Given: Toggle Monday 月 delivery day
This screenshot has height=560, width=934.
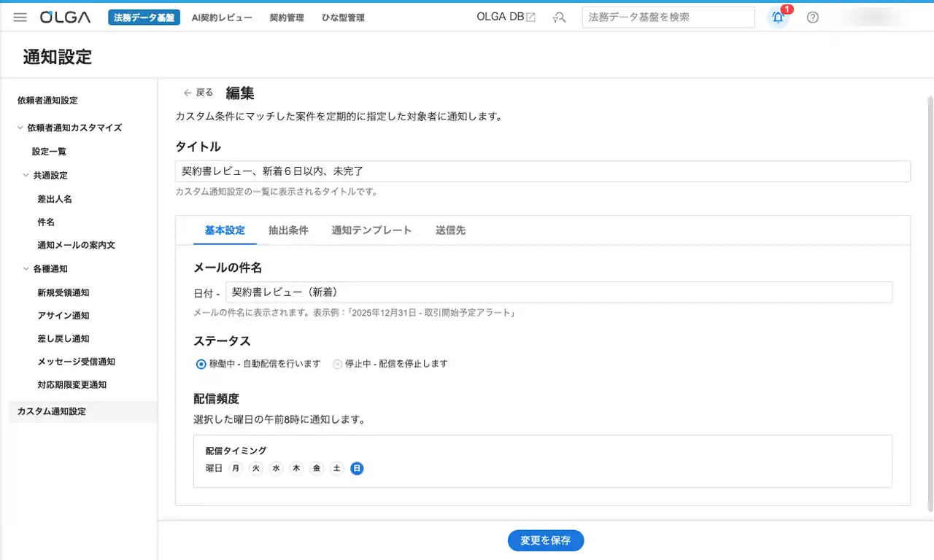Looking at the screenshot, I should click(x=236, y=469).
